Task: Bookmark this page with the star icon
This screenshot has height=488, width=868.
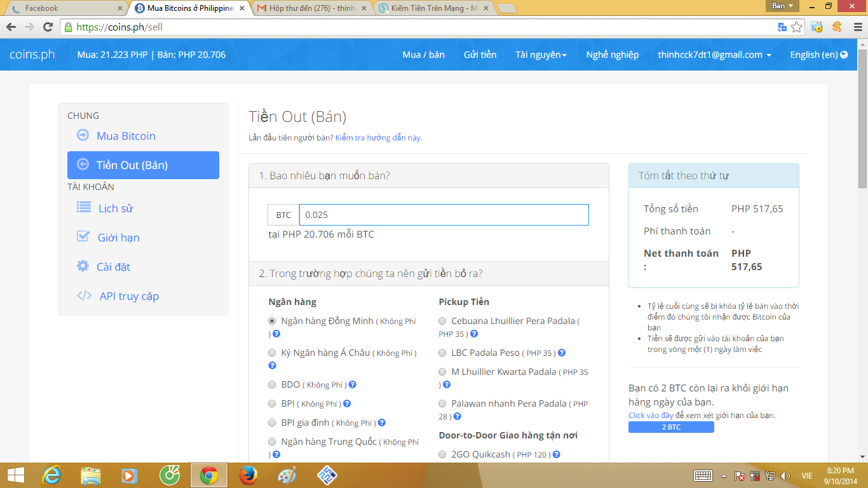Action: point(797,27)
